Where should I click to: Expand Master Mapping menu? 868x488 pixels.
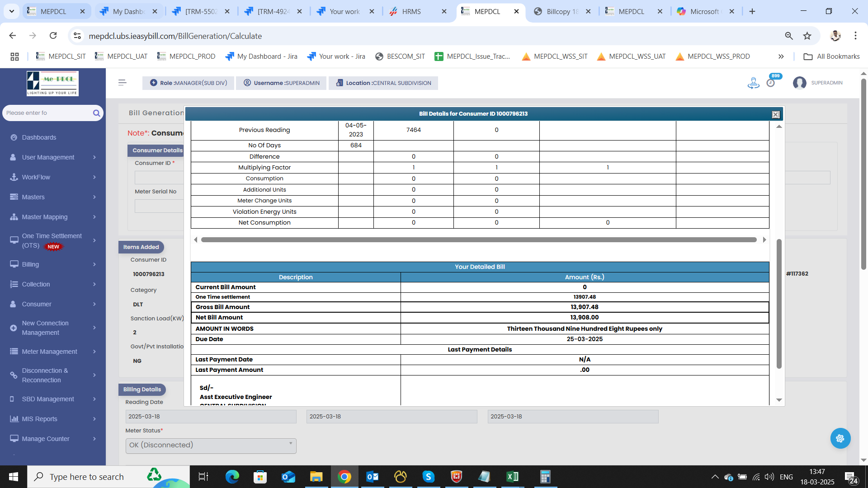tap(53, 217)
